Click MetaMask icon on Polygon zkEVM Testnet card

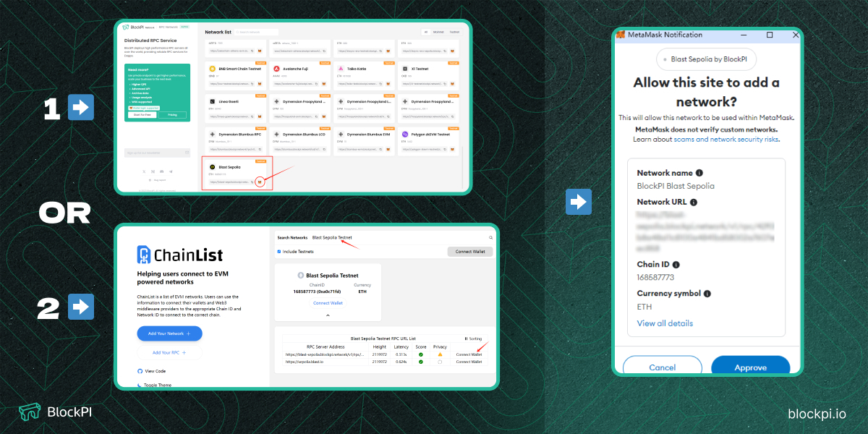pos(452,150)
